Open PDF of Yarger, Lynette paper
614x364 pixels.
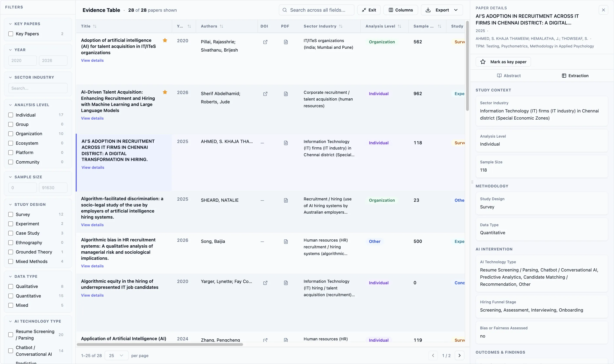286,283
